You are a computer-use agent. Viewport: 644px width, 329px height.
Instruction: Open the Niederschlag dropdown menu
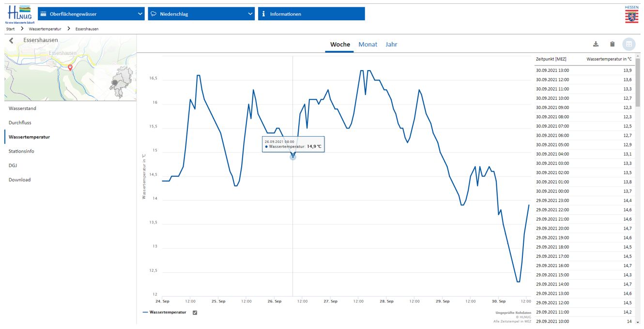point(202,14)
